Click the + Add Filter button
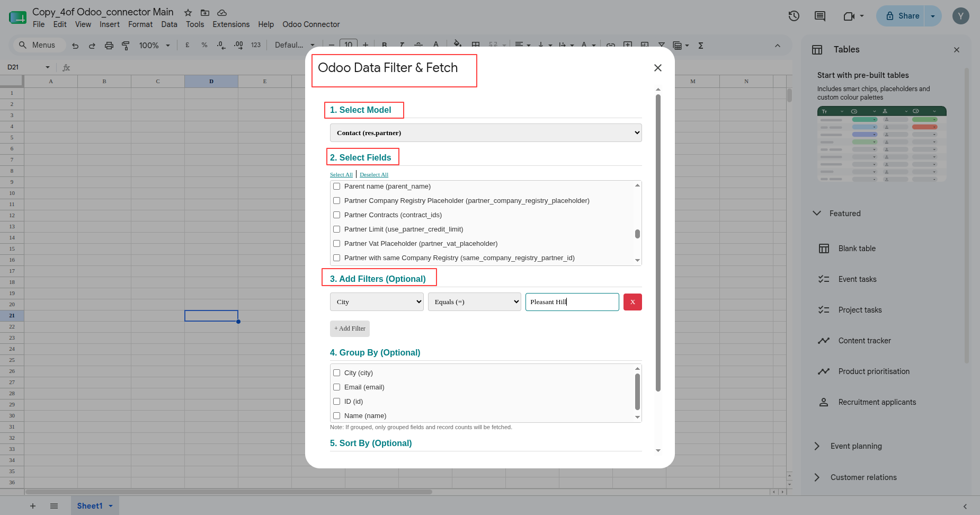Screen dimensions: 980x515 coord(350,328)
